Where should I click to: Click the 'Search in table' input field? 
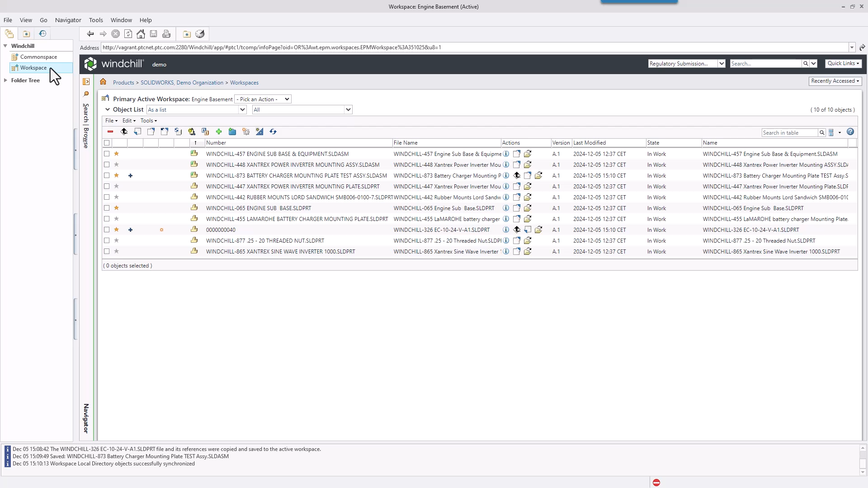790,133
